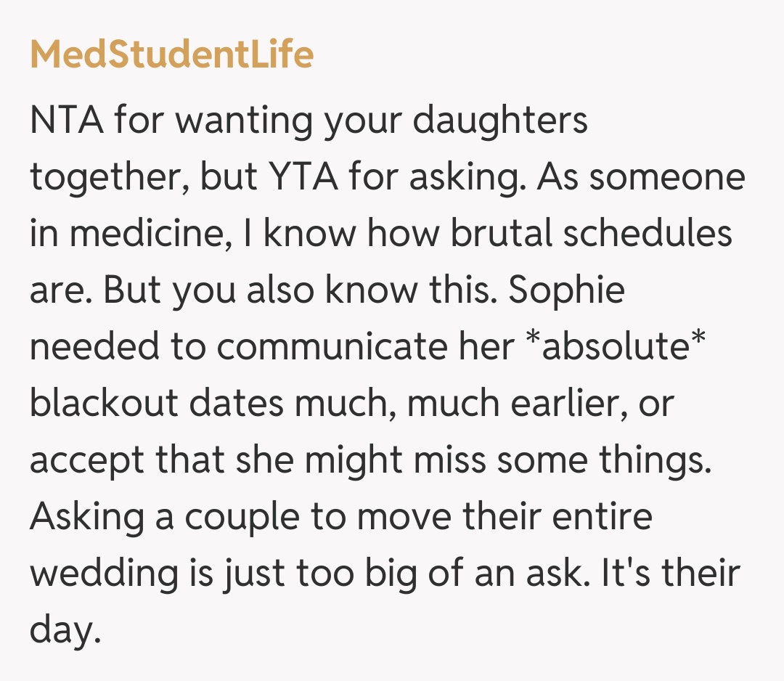Click the final word "day."
This screenshot has width=784, height=681.
tap(63, 629)
